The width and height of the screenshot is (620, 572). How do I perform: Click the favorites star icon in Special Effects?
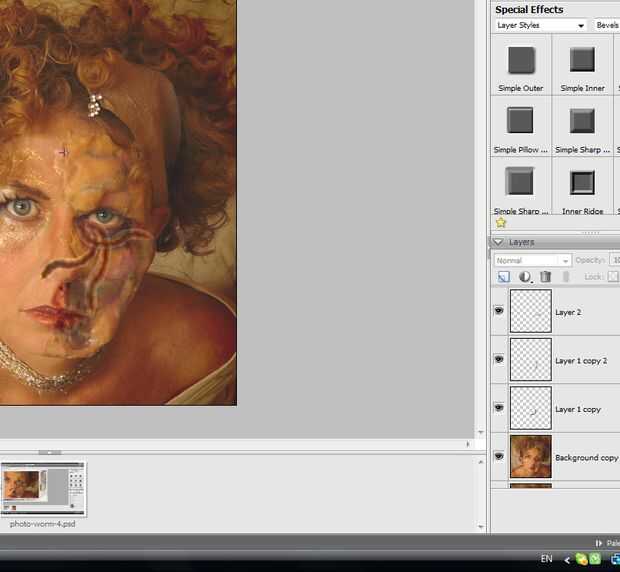point(501,223)
